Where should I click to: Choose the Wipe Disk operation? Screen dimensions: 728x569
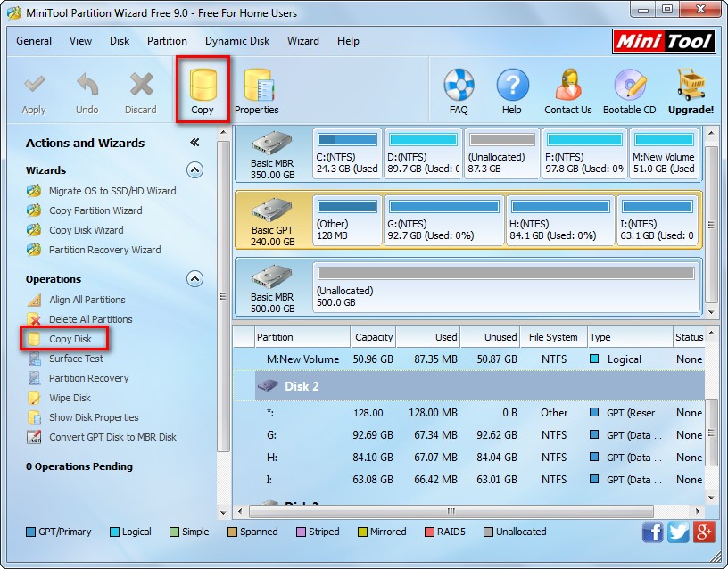(x=70, y=398)
